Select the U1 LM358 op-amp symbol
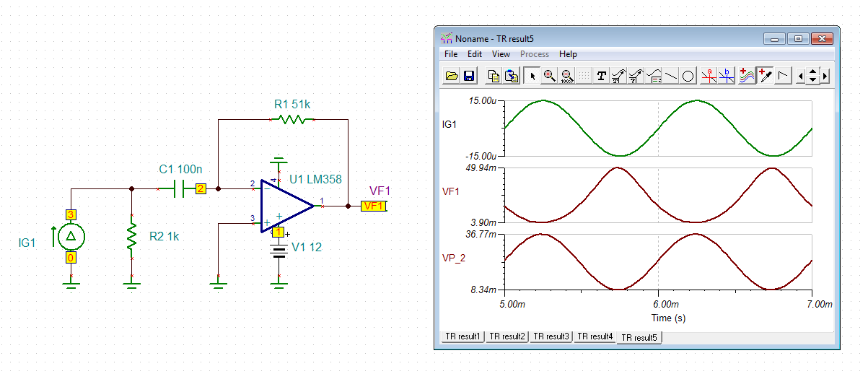 [x=286, y=206]
